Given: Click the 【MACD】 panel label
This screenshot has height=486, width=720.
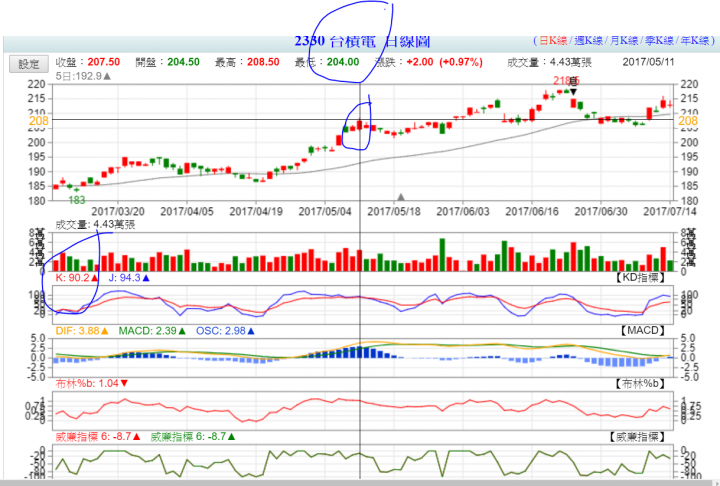Looking at the screenshot, I should [x=642, y=330].
